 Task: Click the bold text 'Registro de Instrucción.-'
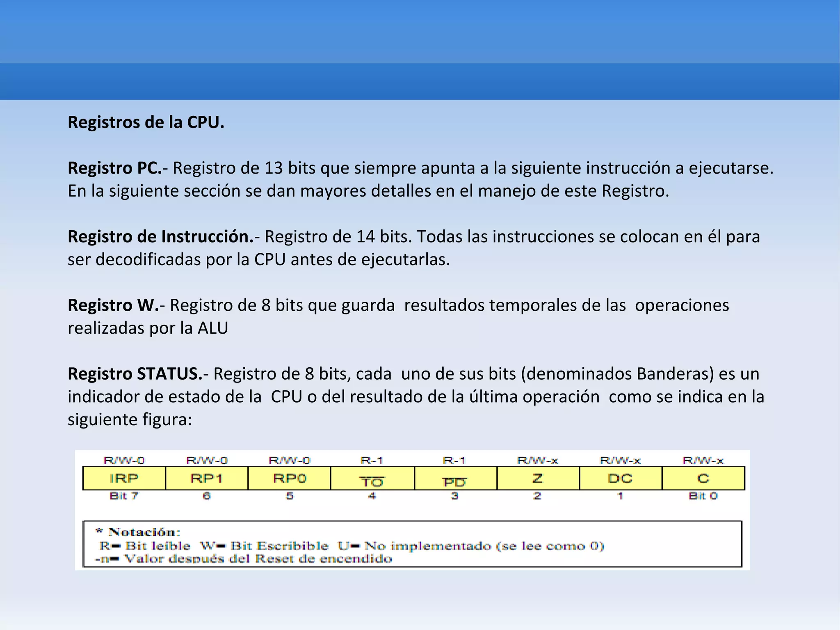164,236
